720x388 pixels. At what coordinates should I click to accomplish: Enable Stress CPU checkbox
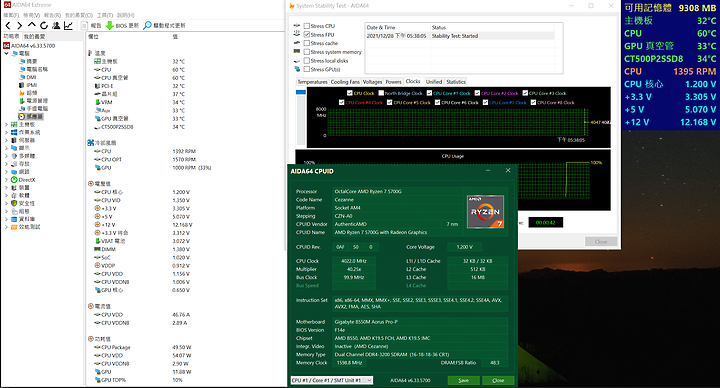307,26
